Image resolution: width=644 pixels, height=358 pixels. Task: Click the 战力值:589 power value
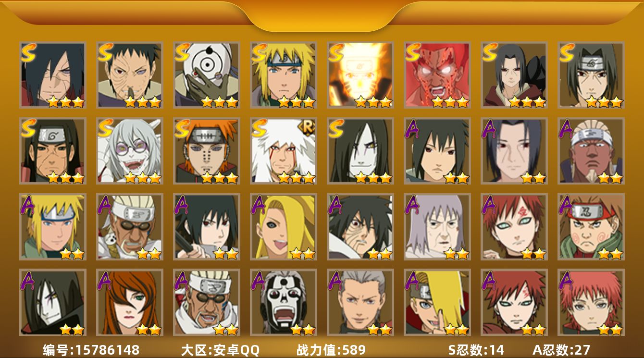(x=331, y=349)
